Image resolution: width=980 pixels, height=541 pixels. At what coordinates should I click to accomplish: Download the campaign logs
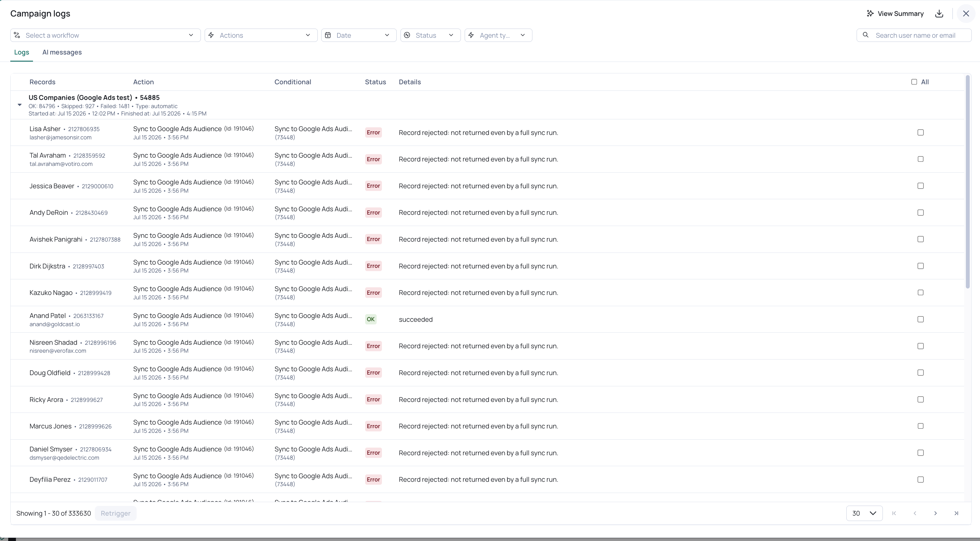(939, 14)
